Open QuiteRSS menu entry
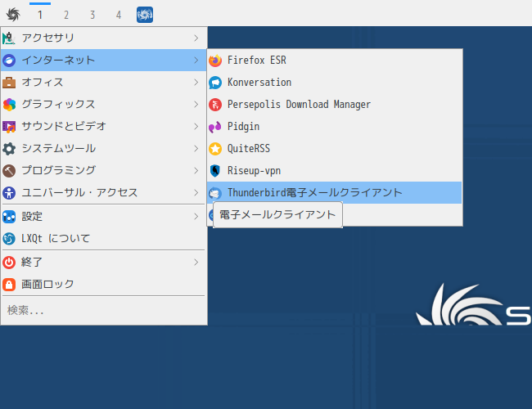 pyautogui.click(x=335, y=149)
